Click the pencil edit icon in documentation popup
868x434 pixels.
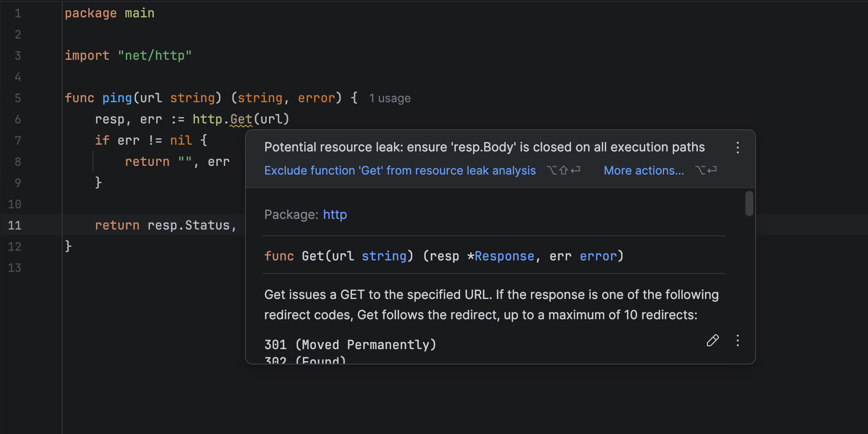point(712,340)
